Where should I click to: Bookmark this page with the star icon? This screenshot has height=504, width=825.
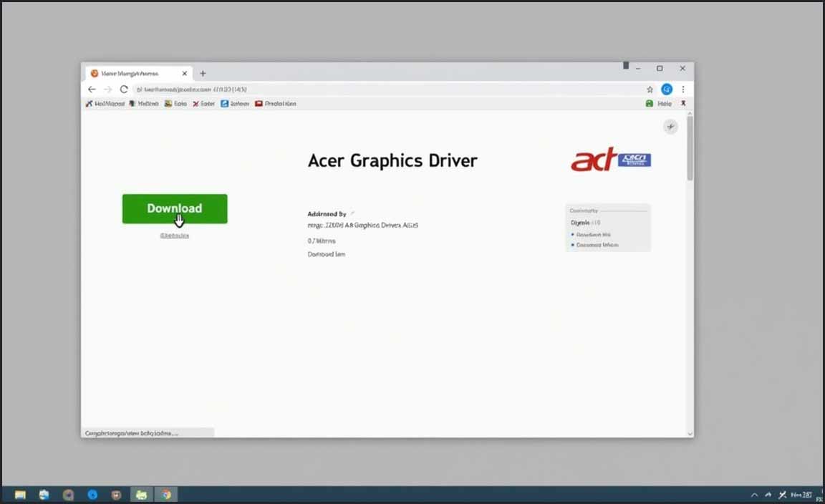(650, 89)
